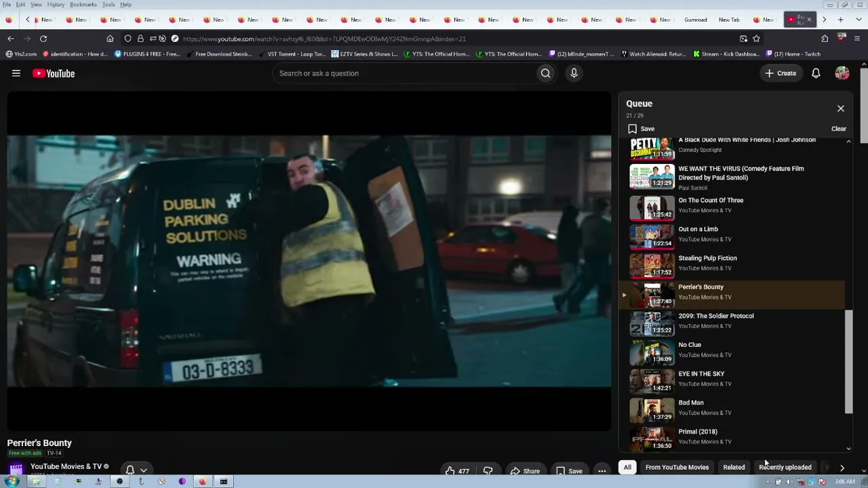Like the video with 477 likes
Screen dimensions: 868x488
(x=458, y=471)
